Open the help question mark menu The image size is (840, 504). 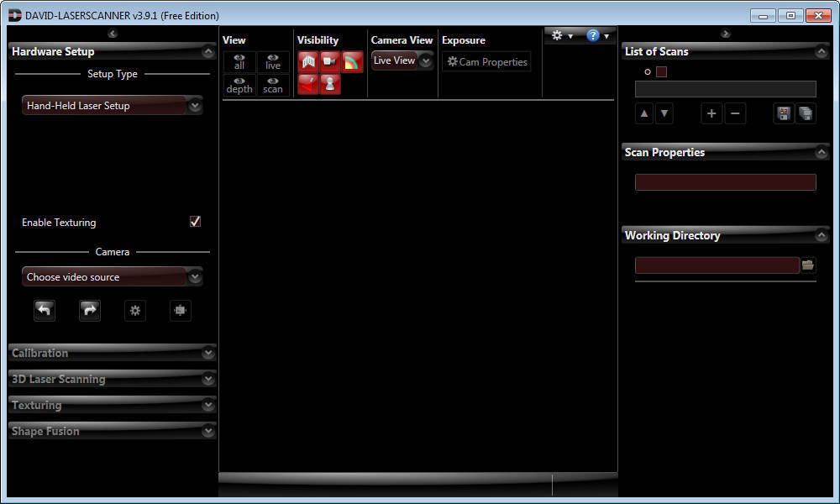click(597, 36)
